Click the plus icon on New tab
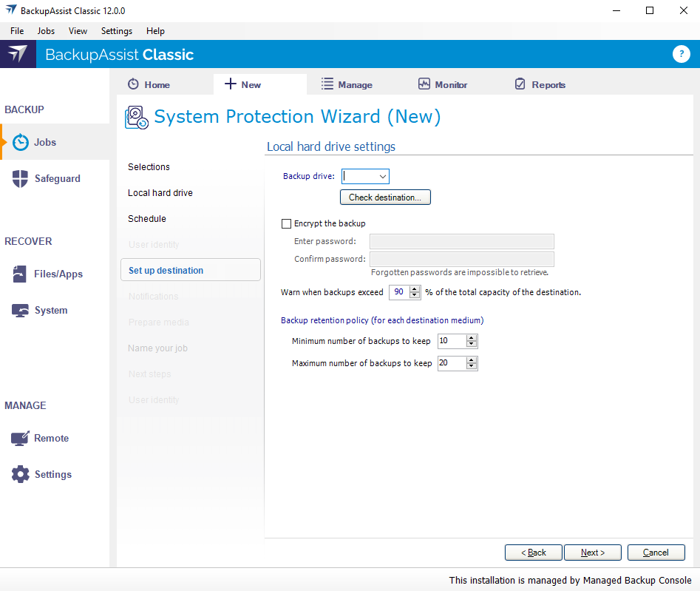 pyautogui.click(x=231, y=84)
